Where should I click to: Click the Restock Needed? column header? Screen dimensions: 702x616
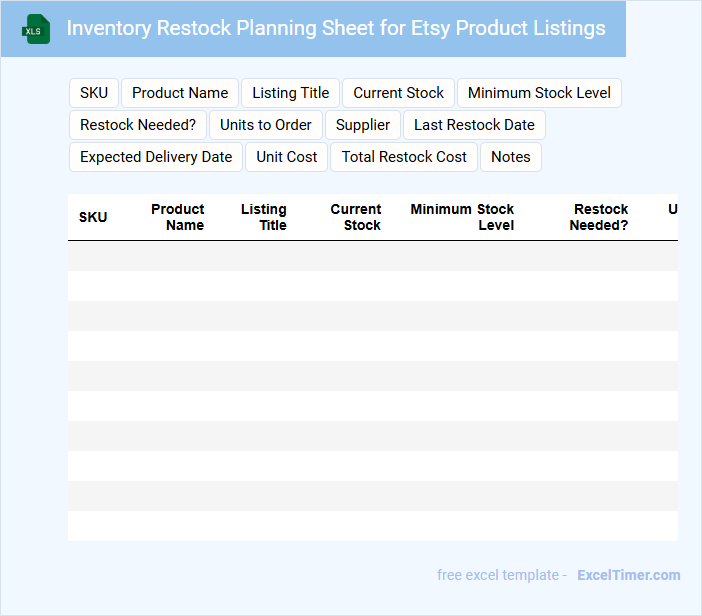(x=600, y=217)
